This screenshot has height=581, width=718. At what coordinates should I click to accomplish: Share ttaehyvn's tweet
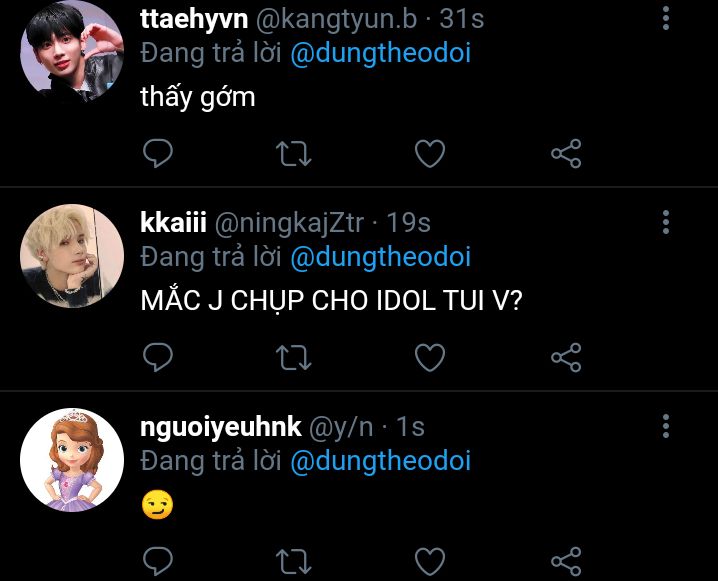566,153
